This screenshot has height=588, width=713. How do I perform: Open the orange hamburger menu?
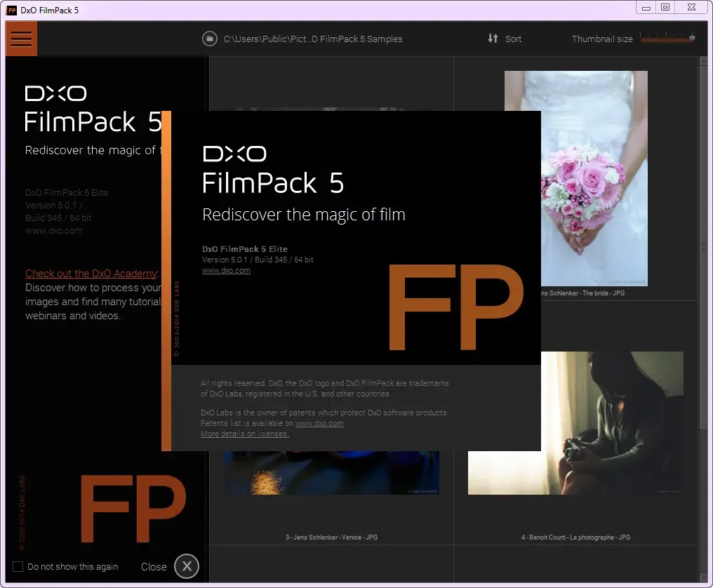[21, 39]
